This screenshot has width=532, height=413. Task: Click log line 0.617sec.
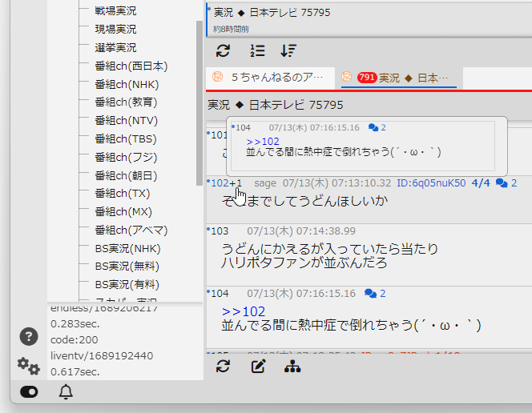click(75, 372)
